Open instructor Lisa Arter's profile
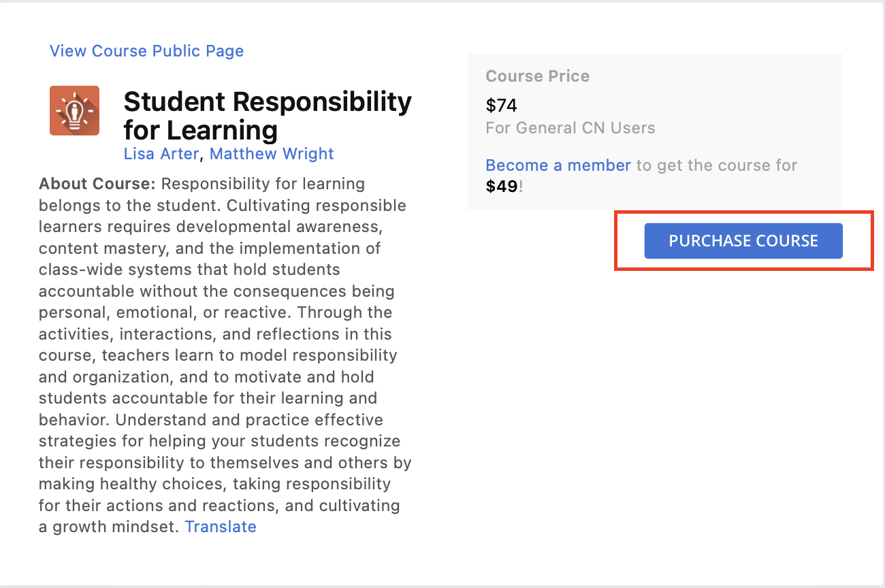Viewport: 885px width, 588px height. (161, 154)
